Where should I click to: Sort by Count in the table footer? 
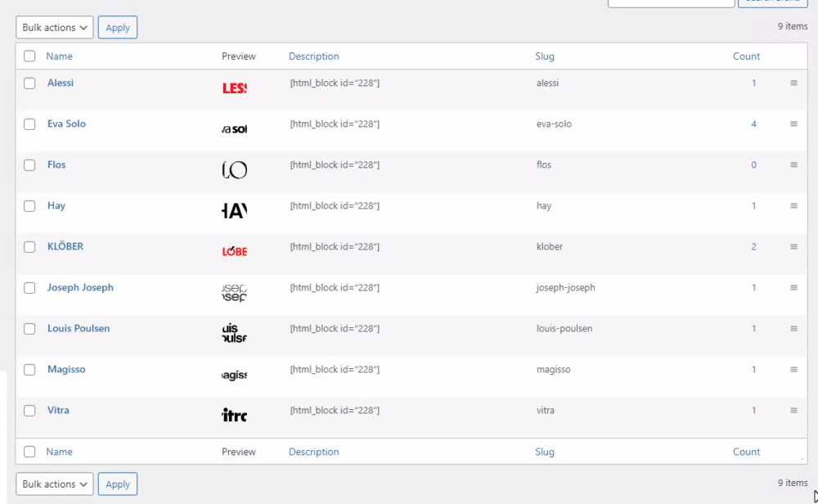(x=746, y=452)
